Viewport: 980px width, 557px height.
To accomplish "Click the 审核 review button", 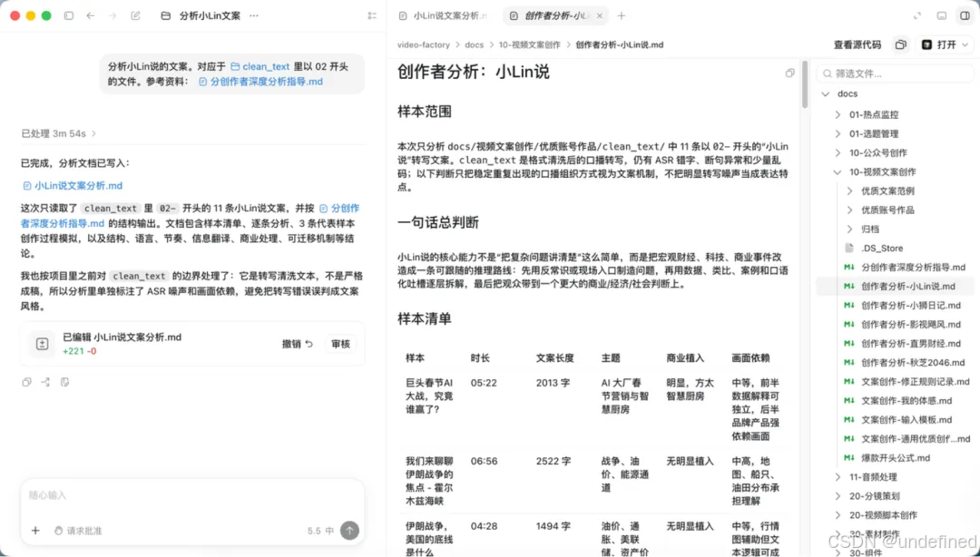I will pyautogui.click(x=340, y=344).
